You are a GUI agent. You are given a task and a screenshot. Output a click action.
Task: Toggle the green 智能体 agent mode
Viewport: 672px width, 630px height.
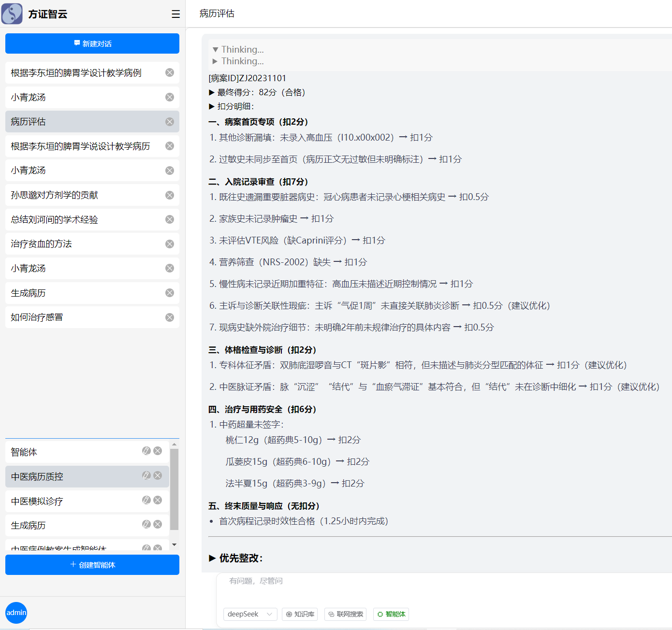click(391, 614)
